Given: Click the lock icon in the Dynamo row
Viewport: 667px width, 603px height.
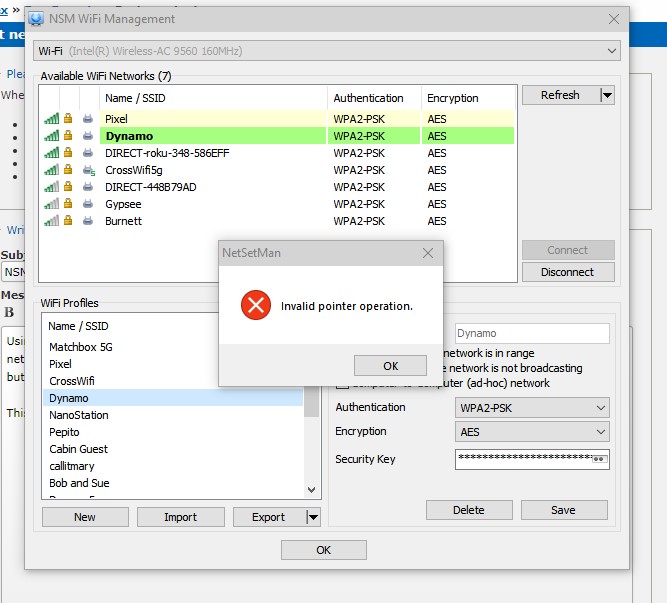Looking at the screenshot, I should (x=68, y=136).
